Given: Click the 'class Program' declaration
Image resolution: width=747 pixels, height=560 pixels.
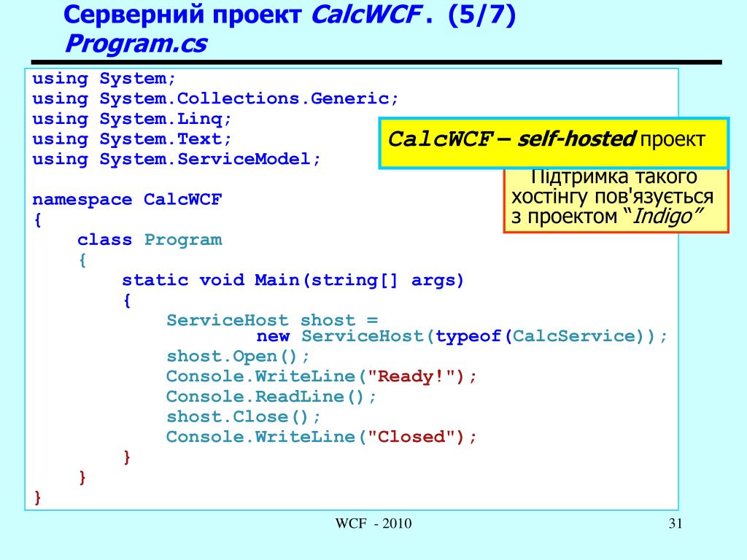Looking at the screenshot, I should click(x=150, y=240).
